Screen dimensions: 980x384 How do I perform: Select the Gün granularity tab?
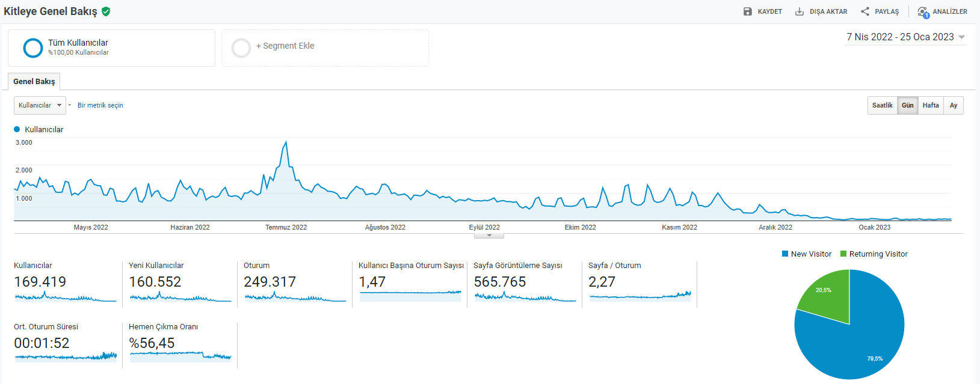[x=907, y=105]
